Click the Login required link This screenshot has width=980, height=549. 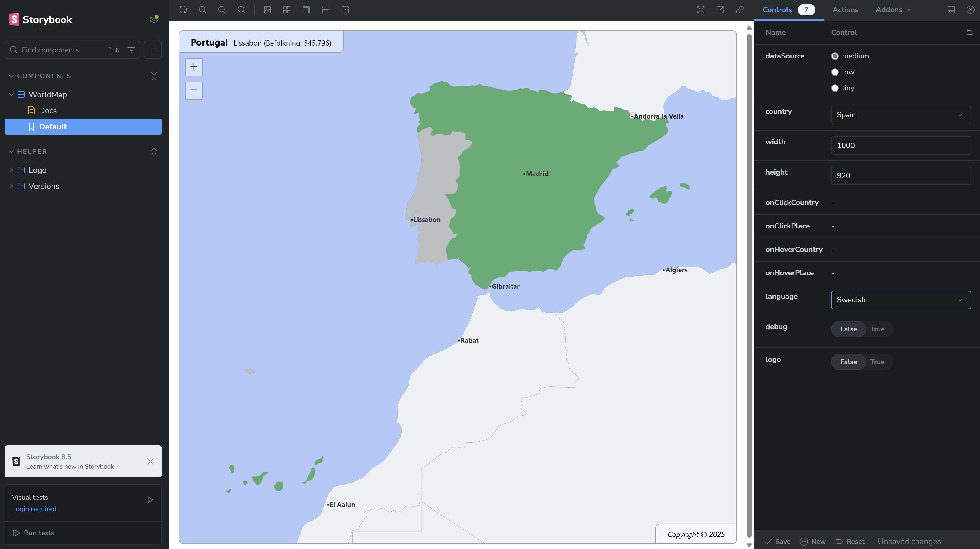34,509
